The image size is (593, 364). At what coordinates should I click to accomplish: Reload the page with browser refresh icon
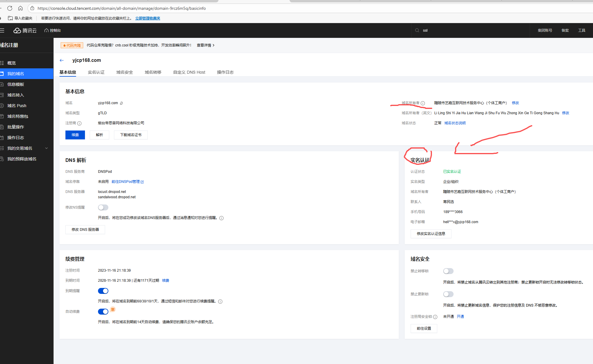10,8
